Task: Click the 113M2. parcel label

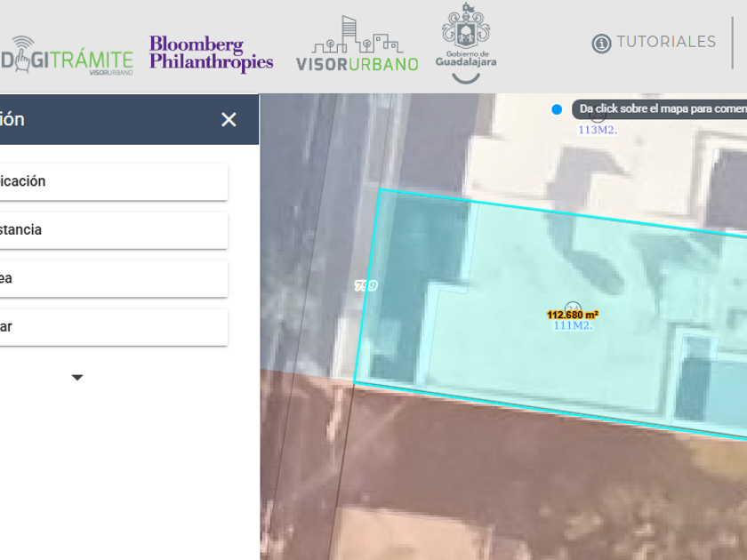Action: (598, 130)
